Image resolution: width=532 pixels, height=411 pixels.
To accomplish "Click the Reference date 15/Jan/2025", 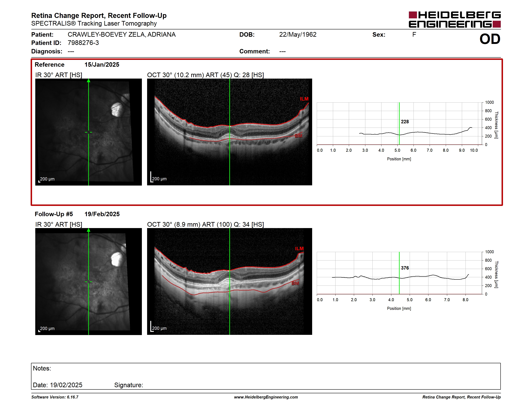I will pyautogui.click(x=102, y=64).
